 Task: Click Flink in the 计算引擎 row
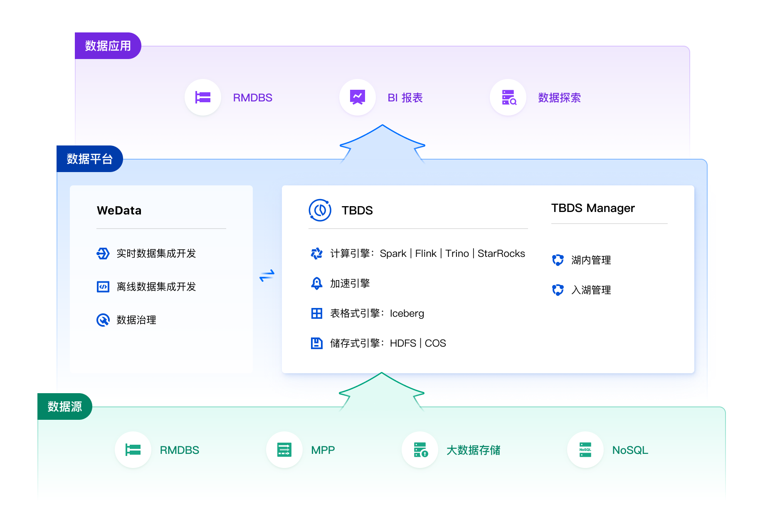[426, 254]
